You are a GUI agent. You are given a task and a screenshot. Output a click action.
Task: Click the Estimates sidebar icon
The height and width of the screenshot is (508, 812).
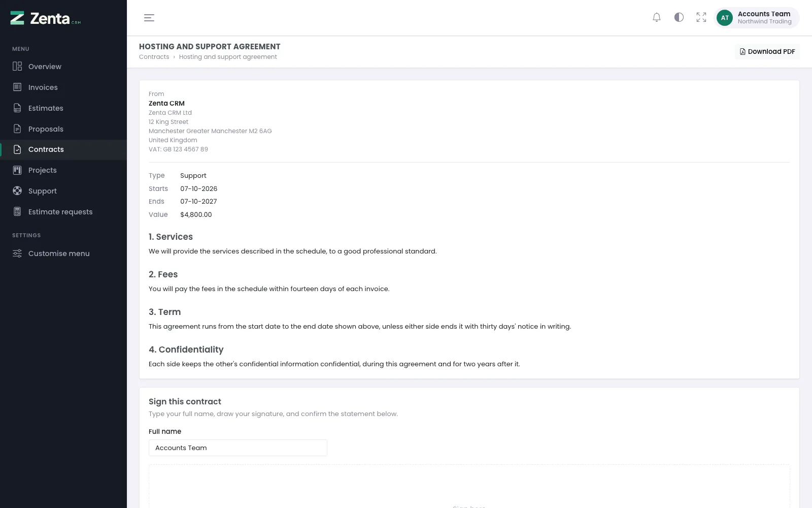17,108
